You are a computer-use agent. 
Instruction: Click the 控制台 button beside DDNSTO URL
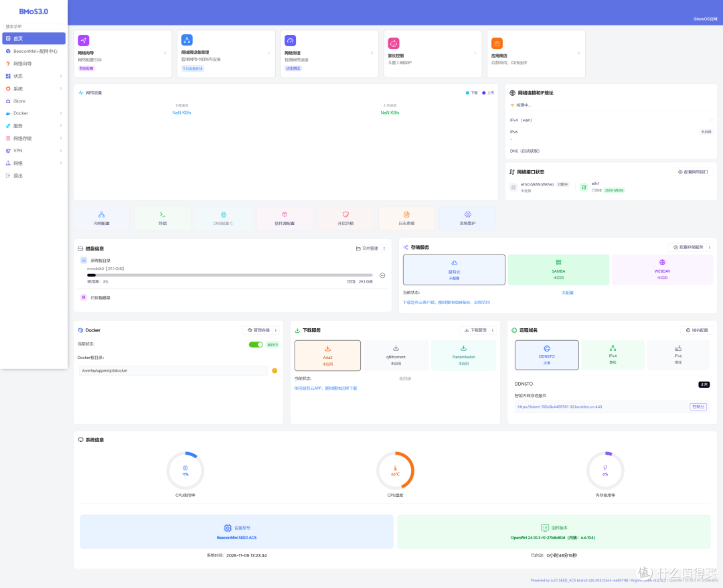[x=698, y=407]
